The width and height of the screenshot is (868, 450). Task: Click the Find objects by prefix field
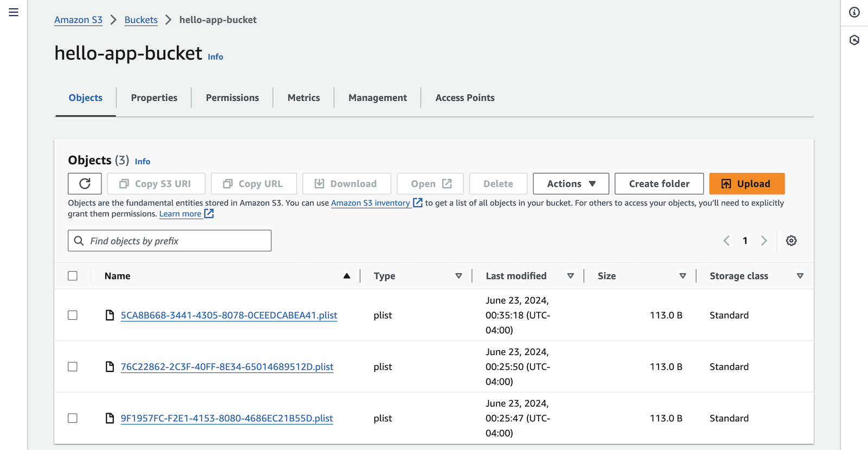click(x=169, y=241)
